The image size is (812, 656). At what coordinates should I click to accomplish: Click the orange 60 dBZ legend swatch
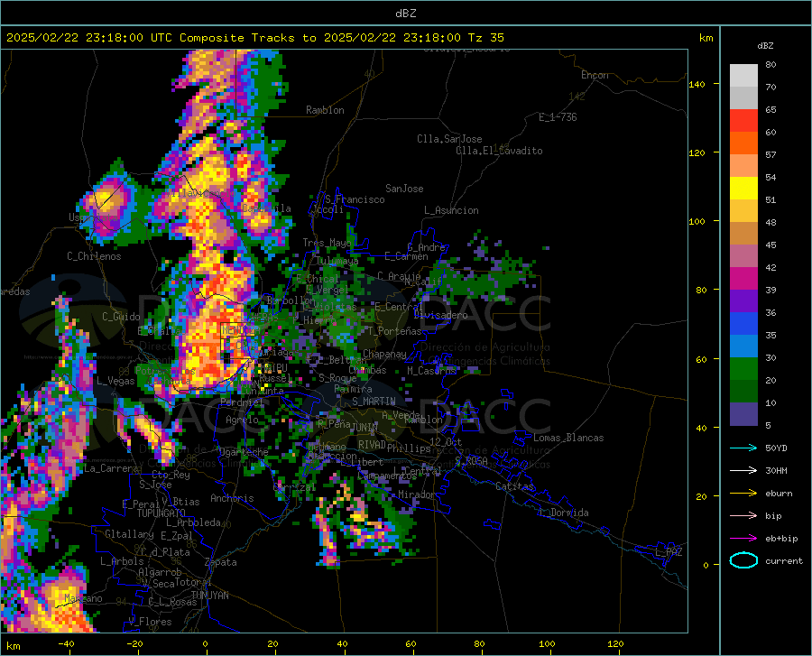point(743,143)
